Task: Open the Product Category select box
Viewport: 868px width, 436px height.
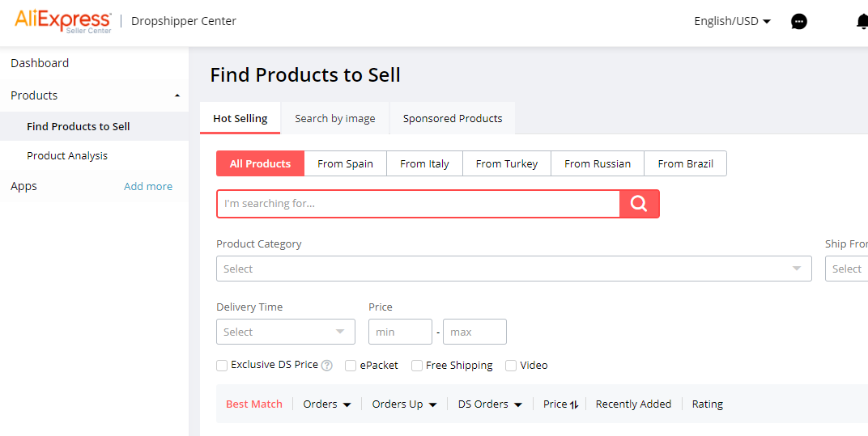Action: [513, 269]
